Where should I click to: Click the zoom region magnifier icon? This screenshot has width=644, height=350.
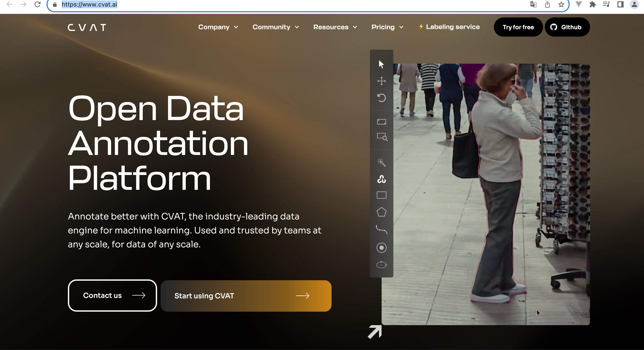(x=382, y=137)
